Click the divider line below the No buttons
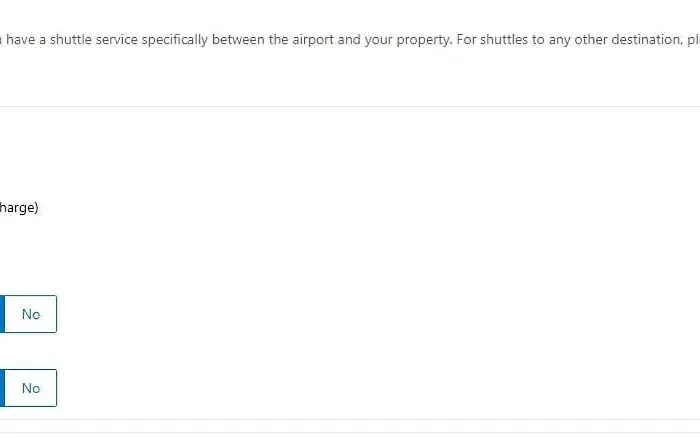Screen dimensions: 700x439 (350, 420)
